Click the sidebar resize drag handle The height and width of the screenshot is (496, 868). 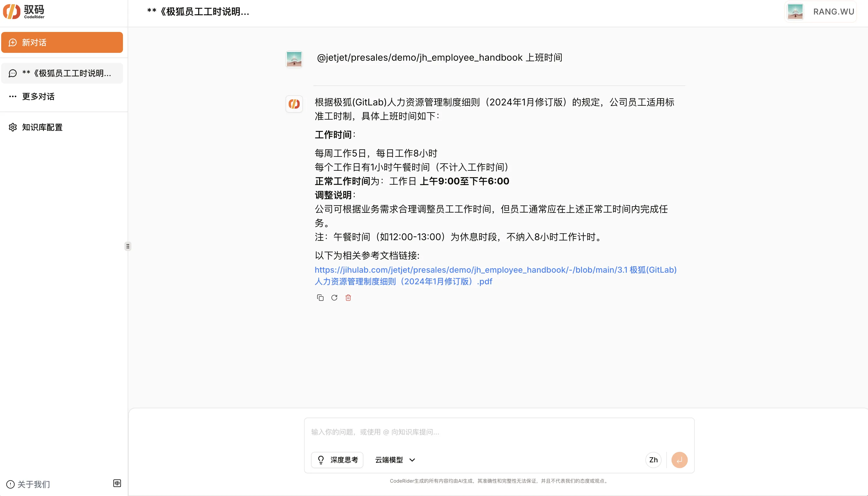coord(128,246)
